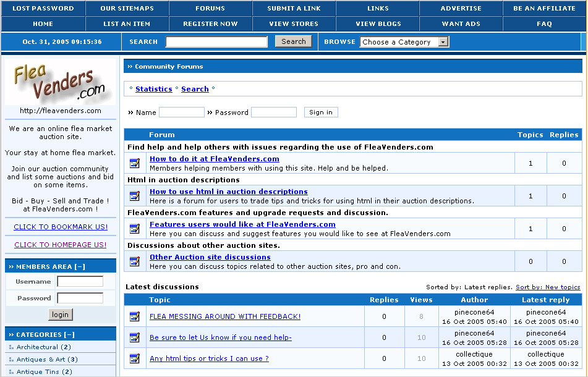588x377 pixels.
Task: Open Forums from the navigation bar
Action: click(210, 8)
